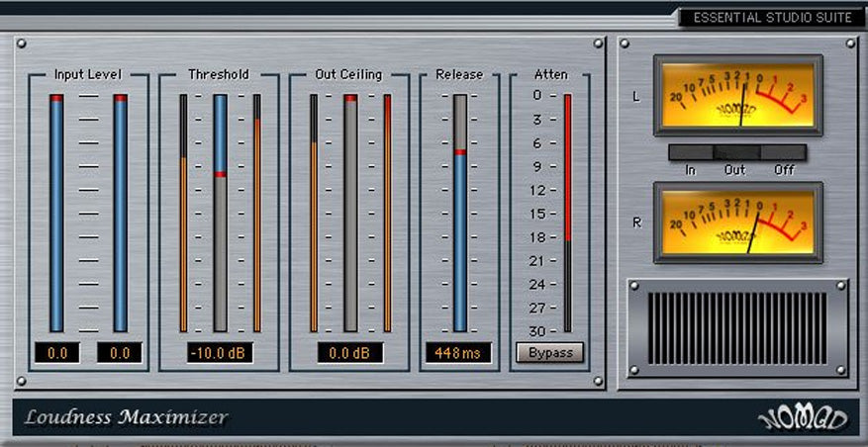Click the Release slider red handle

460,151
